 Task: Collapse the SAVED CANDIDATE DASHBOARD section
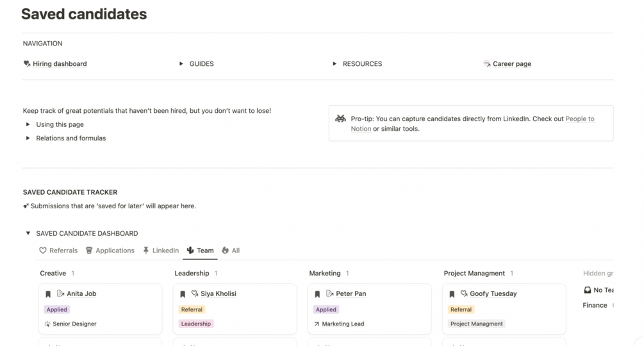28,233
